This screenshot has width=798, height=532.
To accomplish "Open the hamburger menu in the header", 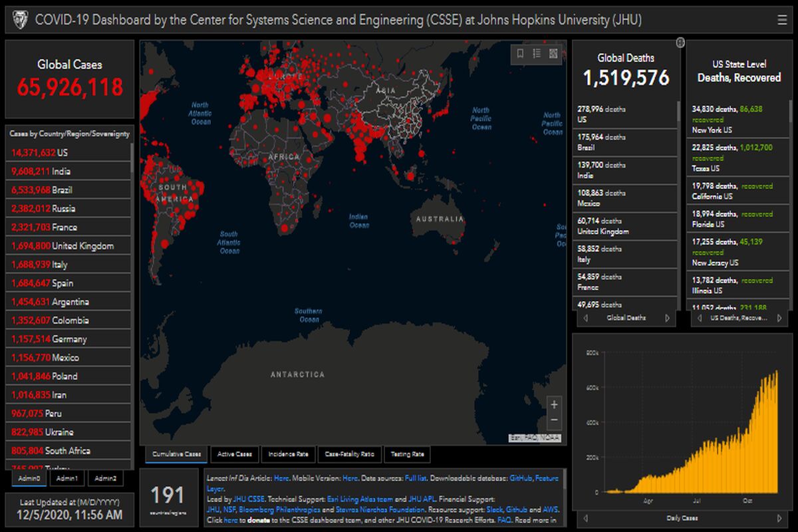I will pos(781,21).
